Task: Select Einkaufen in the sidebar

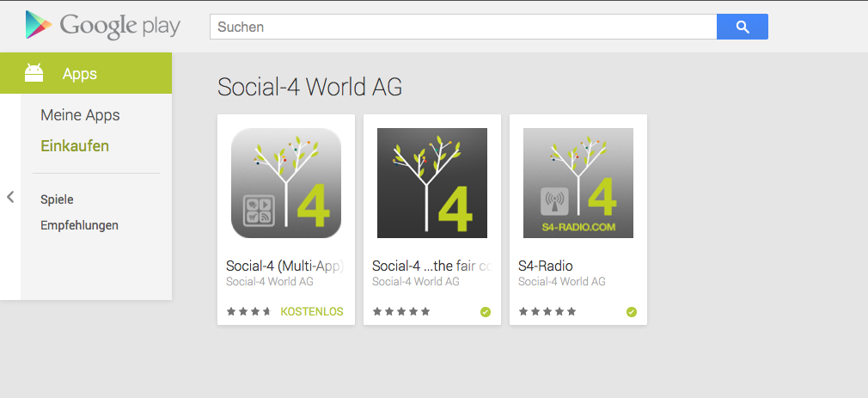Action: pyautogui.click(x=75, y=146)
